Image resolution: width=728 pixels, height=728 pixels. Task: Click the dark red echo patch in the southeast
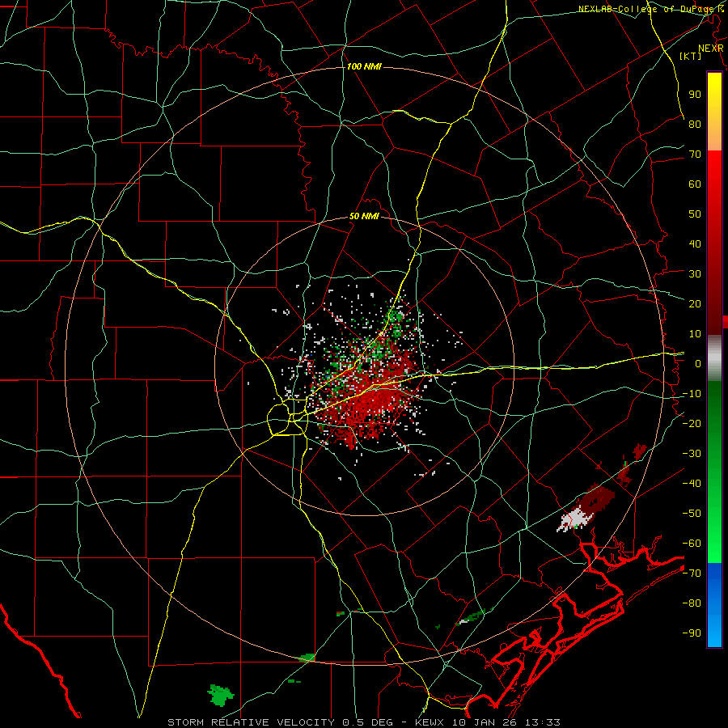[x=598, y=497]
